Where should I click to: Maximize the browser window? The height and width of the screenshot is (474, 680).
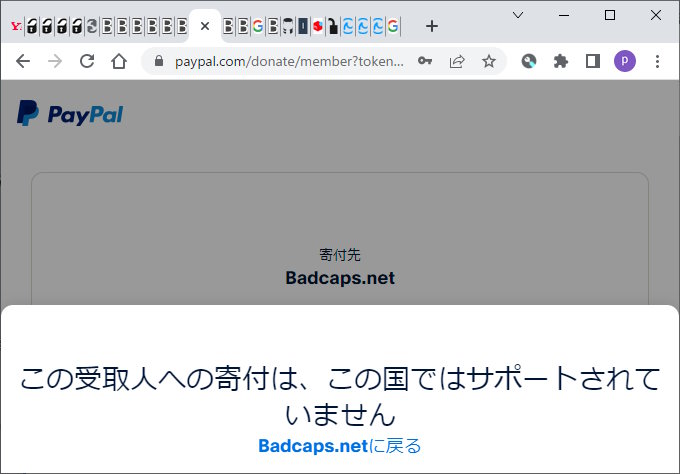[x=610, y=15]
